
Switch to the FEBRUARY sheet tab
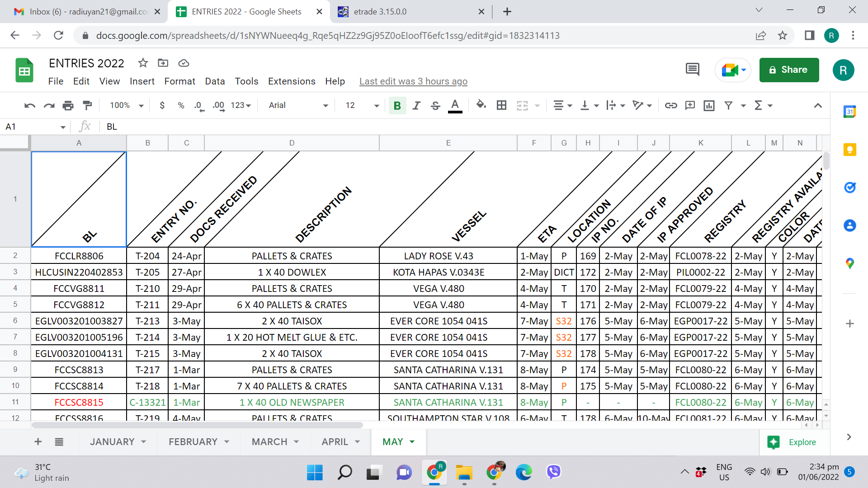click(x=193, y=441)
